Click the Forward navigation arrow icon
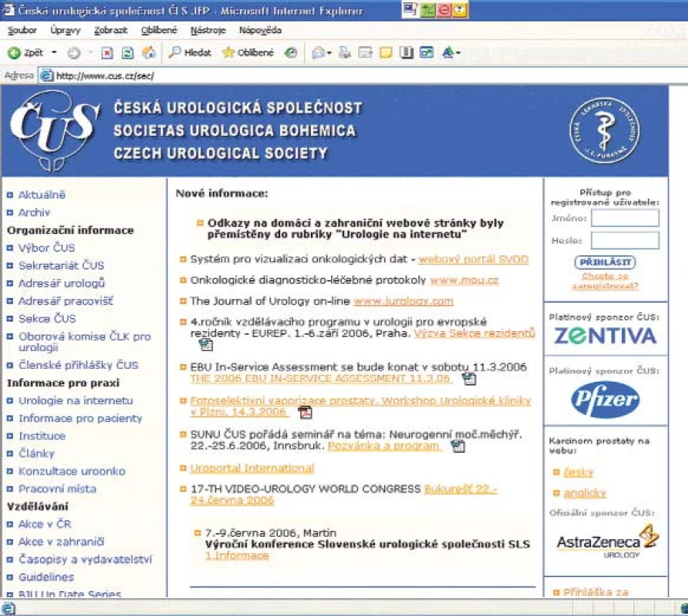This screenshot has height=616, width=688. pyautogui.click(x=74, y=53)
